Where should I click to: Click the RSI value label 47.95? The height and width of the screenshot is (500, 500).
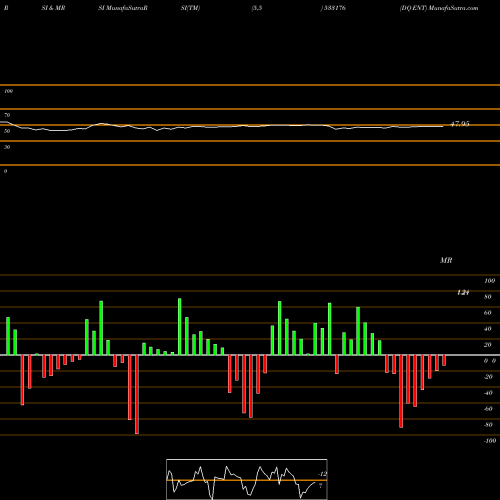(x=460, y=124)
